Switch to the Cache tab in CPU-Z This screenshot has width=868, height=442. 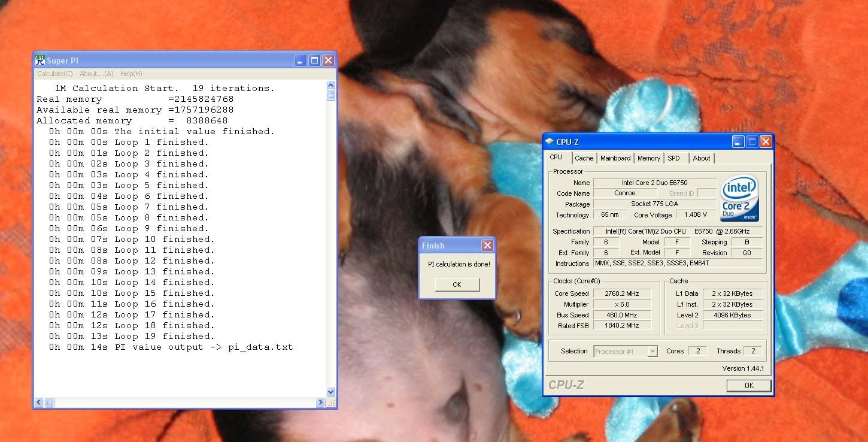[584, 158]
